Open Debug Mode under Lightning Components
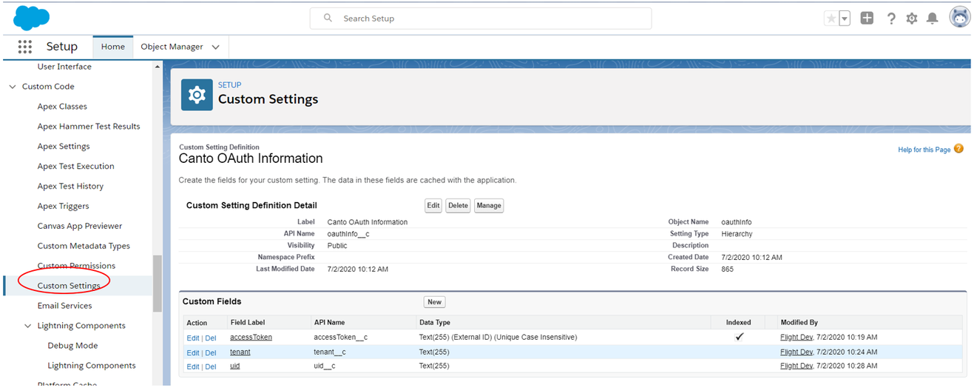Viewport: 980px width, 388px height. pyautogui.click(x=72, y=346)
